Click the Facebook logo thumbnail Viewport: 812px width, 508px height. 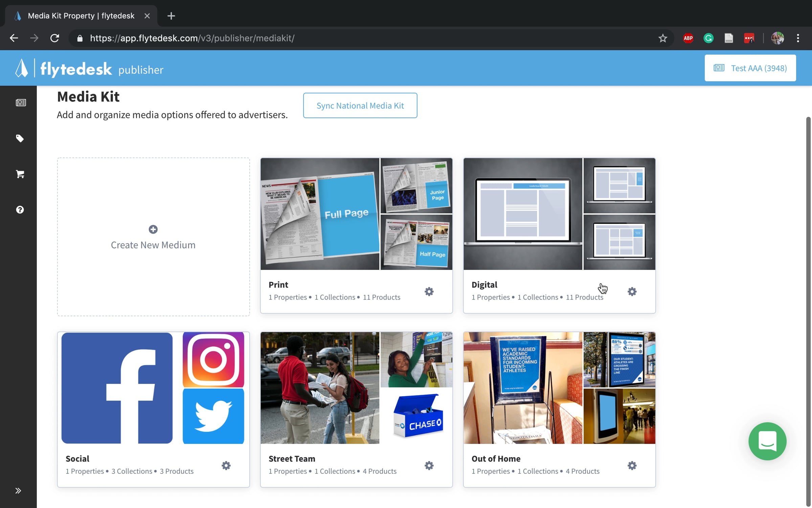point(117,388)
